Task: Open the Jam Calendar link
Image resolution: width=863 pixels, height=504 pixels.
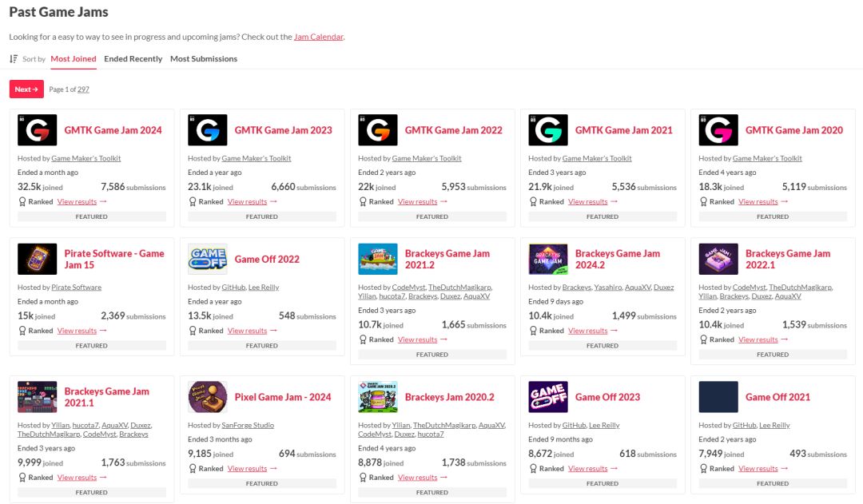Action: (x=318, y=37)
